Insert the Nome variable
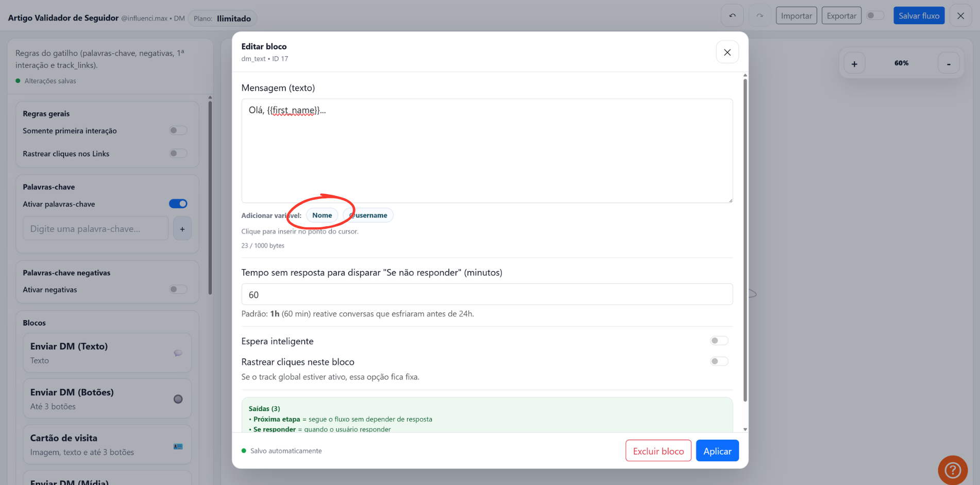Screen dimensions: 980x485 click(322, 215)
